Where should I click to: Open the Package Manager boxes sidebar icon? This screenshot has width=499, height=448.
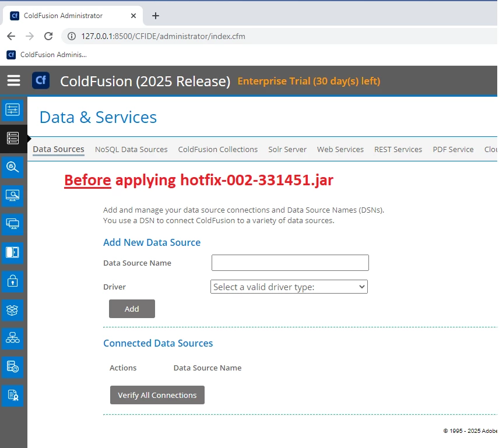[x=12, y=310]
